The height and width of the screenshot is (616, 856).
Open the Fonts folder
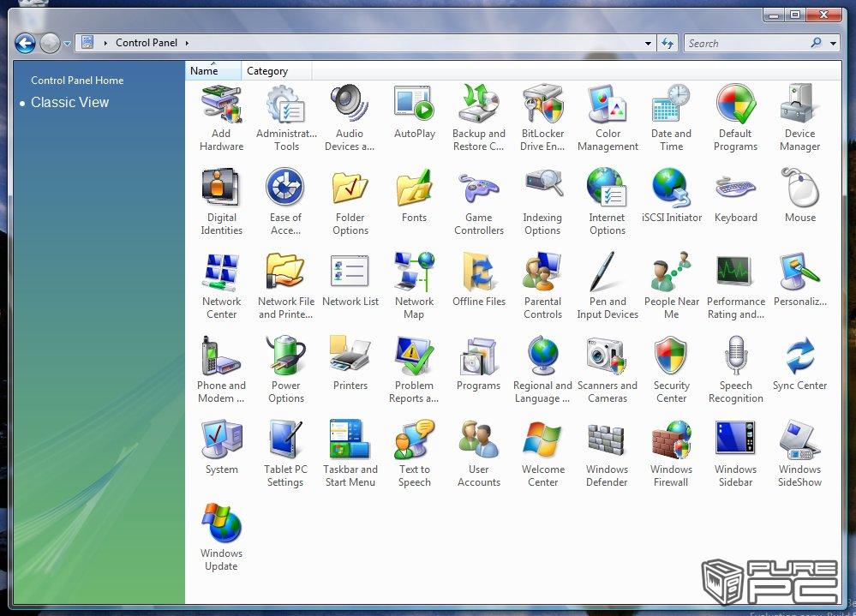[x=415, y=196]
